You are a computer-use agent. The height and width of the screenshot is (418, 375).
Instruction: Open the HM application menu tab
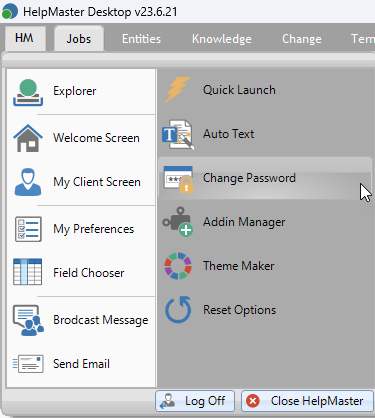25,38
